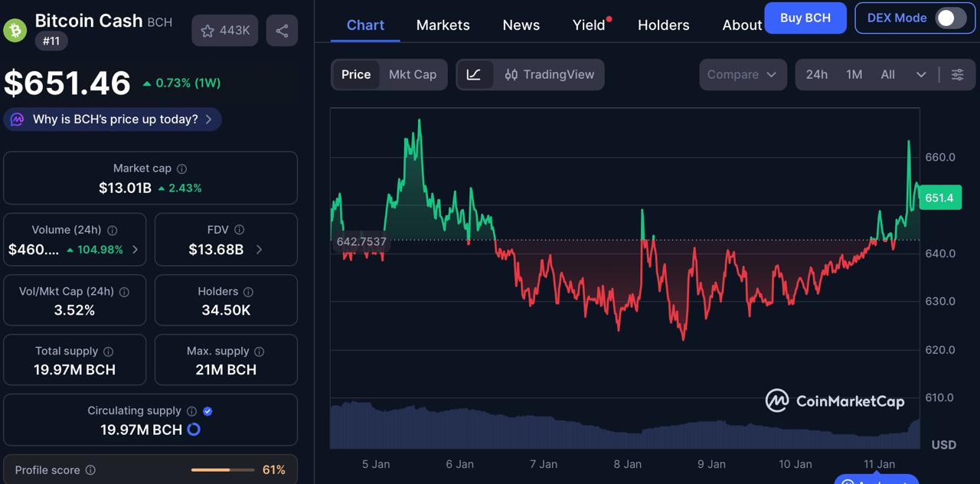The height and width of the screenshot is (484, 980).
Task: Select the line chart icon
Action: point(475,74)
